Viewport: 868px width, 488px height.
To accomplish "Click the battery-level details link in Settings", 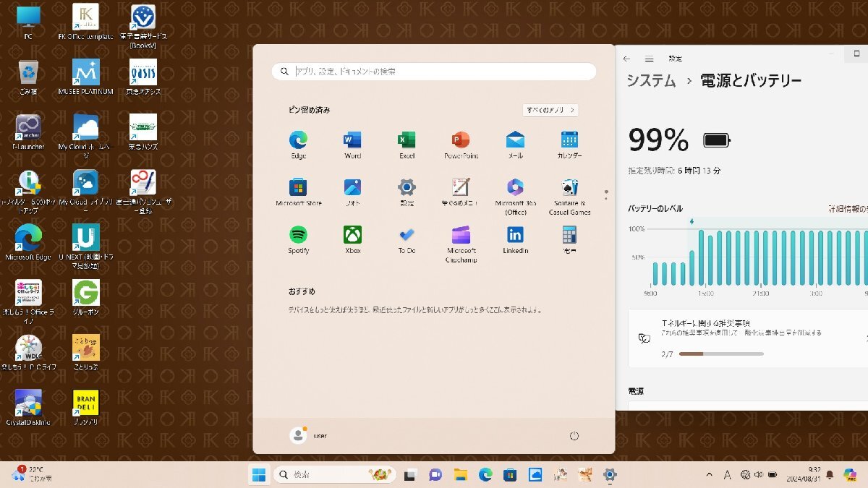I will click(x=848, y=209).
